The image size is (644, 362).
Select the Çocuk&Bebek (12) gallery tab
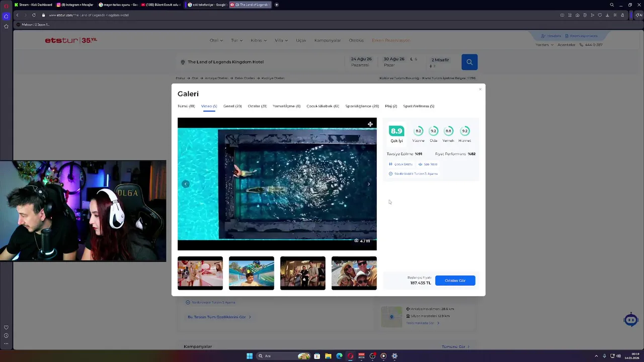323,106
